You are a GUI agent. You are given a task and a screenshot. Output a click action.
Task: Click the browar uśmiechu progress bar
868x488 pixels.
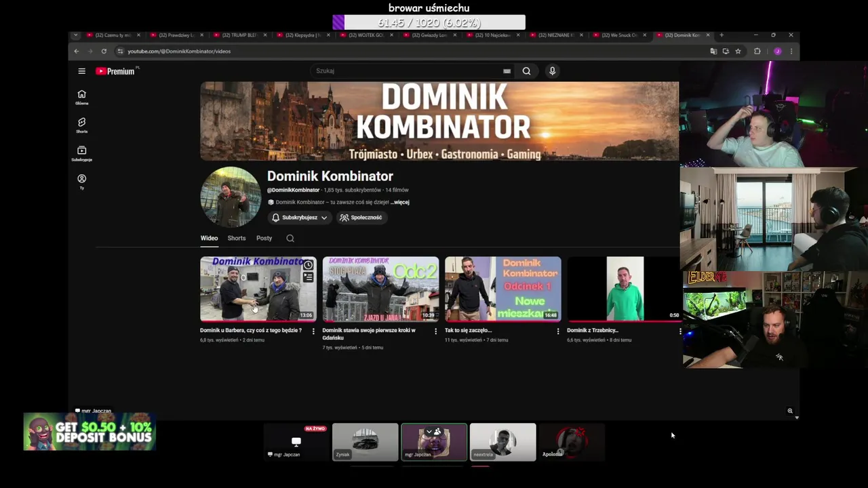[x=429, y=23]
